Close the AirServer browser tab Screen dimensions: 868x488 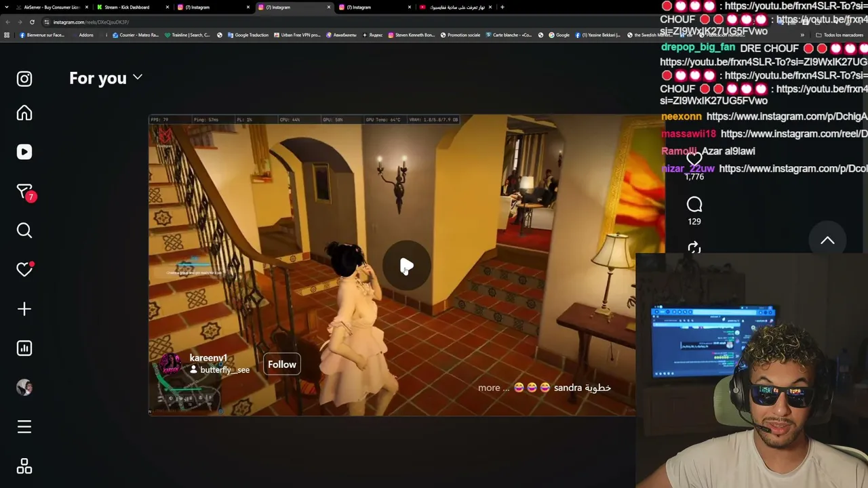tap(87, 7)
